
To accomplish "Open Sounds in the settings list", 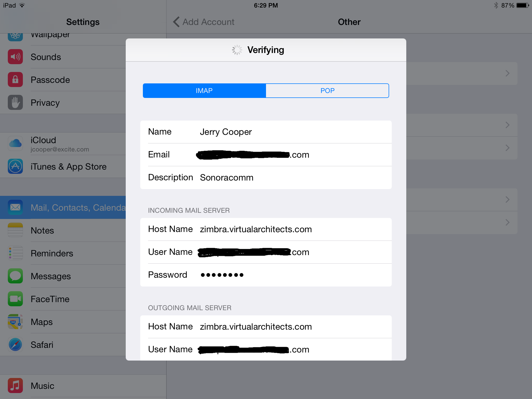I will coord(63,57).
